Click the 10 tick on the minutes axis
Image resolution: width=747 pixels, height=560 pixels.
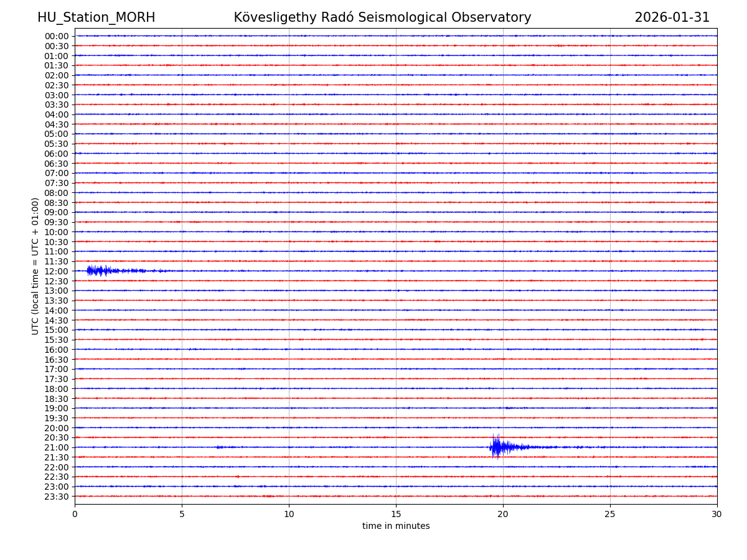click(x=289, y=514)
